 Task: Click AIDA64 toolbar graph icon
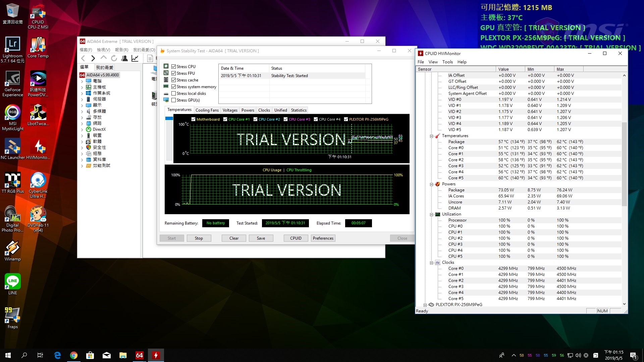tap(135, 58)
